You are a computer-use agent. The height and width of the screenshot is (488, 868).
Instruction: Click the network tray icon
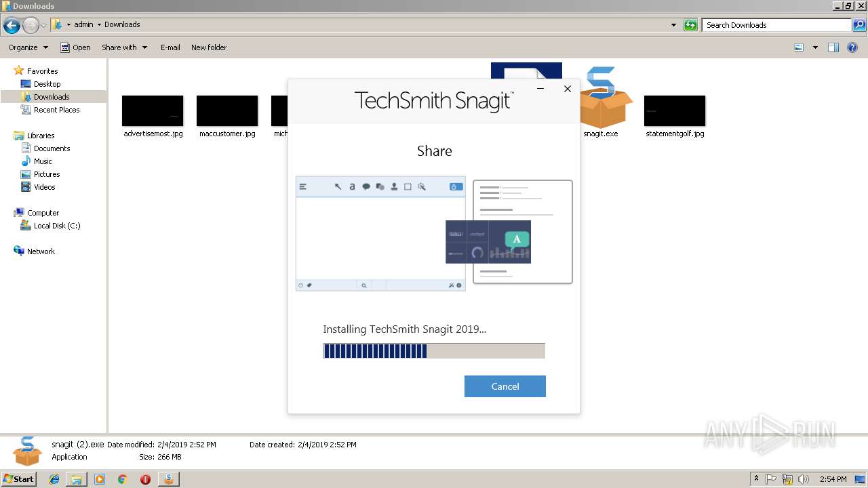(787, 479)
